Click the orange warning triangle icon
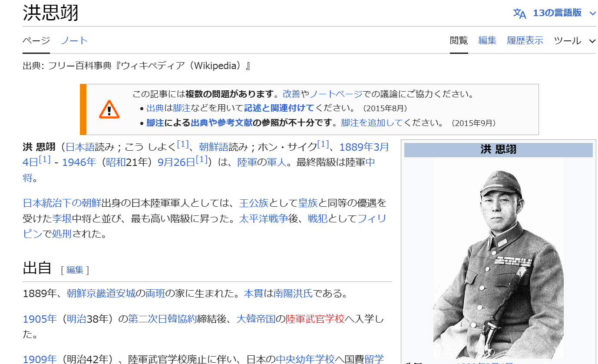598x364 pixels. [109, 109]
